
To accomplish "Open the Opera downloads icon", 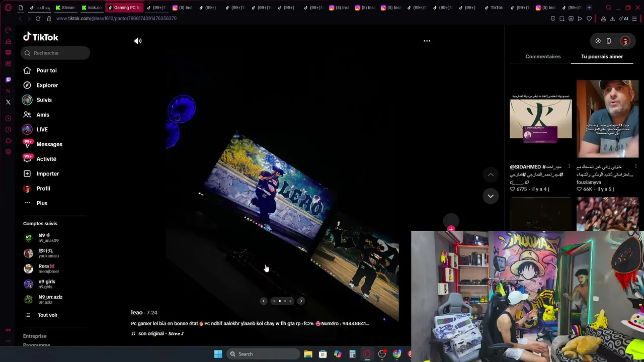I will click(x=612, y=19).
